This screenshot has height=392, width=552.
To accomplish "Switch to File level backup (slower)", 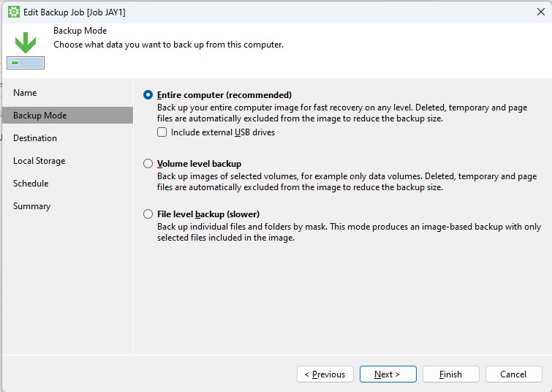I will coord(148,214).
